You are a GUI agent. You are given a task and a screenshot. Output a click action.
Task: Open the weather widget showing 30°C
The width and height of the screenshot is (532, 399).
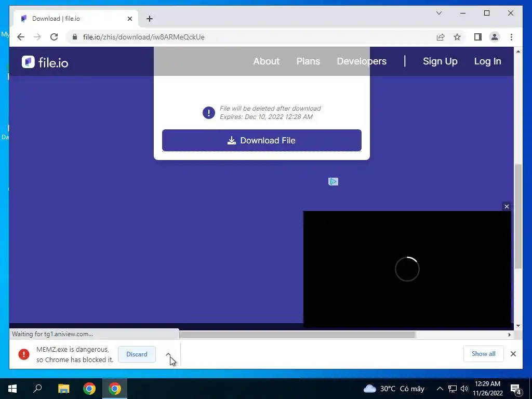pos(394,389)
